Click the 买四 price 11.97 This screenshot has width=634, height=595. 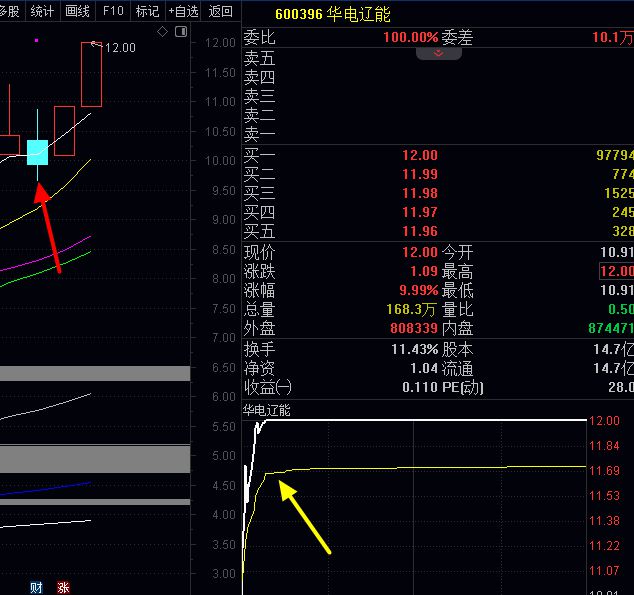[x=420, y=212]
